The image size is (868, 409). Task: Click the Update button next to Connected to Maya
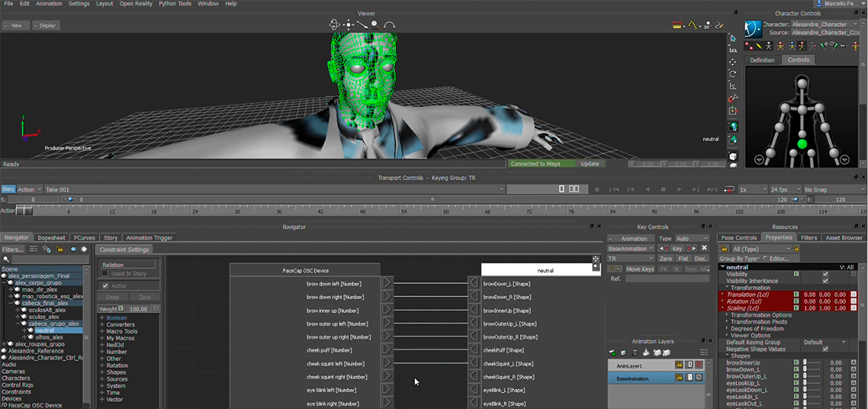click(589, 164)
